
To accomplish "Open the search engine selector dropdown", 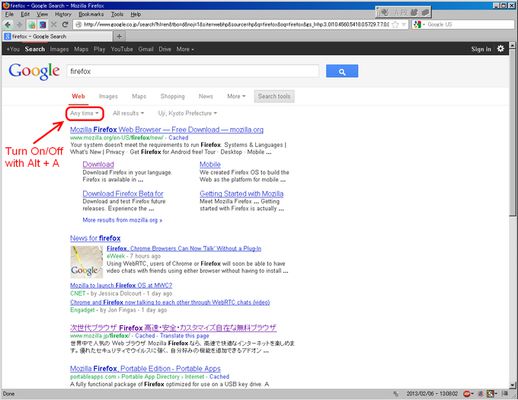I will (419, 25).
